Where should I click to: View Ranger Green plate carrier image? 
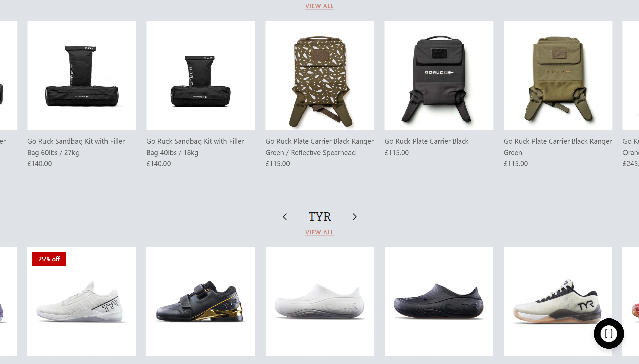coord(558,75)
